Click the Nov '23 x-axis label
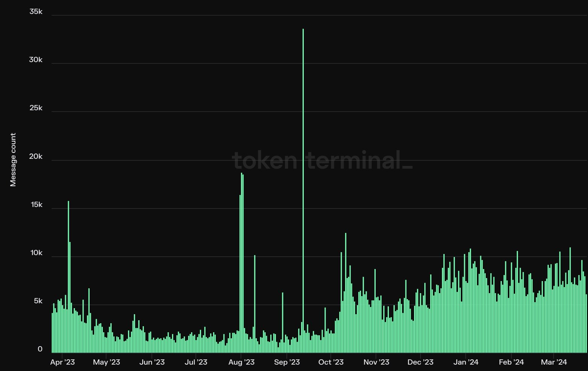 coord(376,362)
